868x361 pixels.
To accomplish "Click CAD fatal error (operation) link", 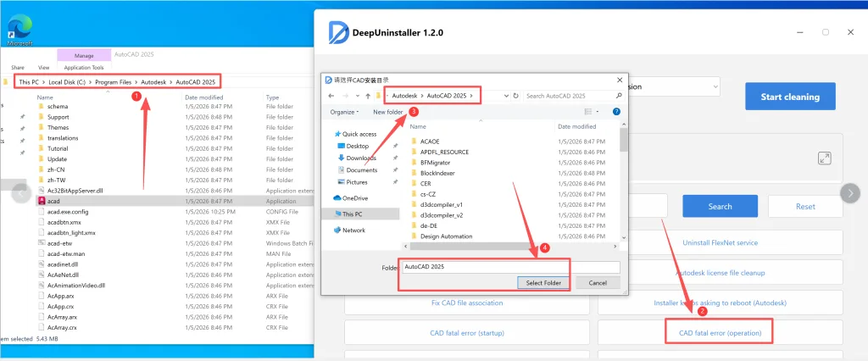I will (x=720, y=333).
